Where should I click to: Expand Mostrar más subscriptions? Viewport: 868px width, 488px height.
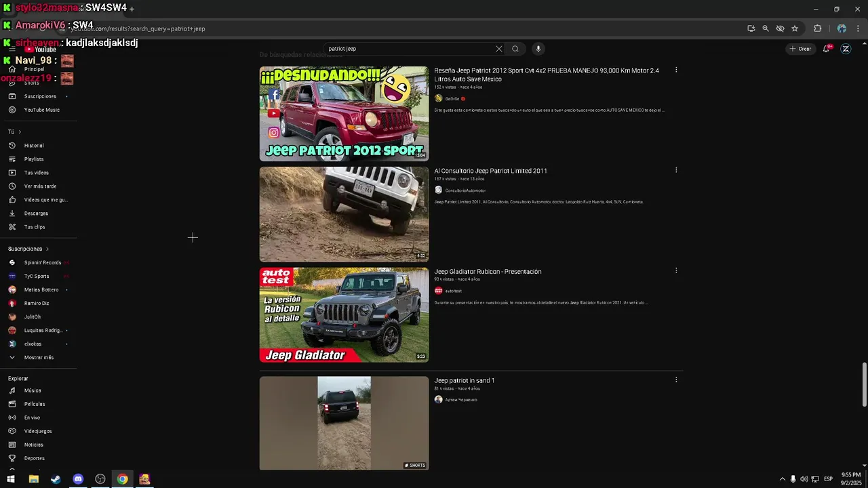[x=39, y=358]
